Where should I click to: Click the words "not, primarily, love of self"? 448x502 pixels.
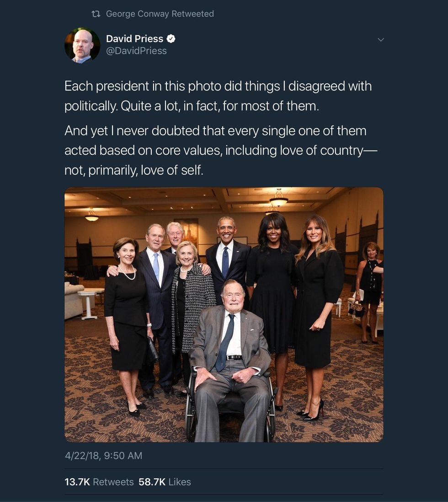133,170
